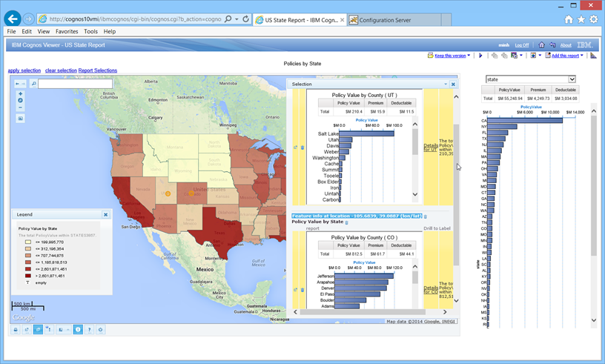Click the export icon beside the CO chart
The width and height of the screenshot is (605, 364).
296,290
